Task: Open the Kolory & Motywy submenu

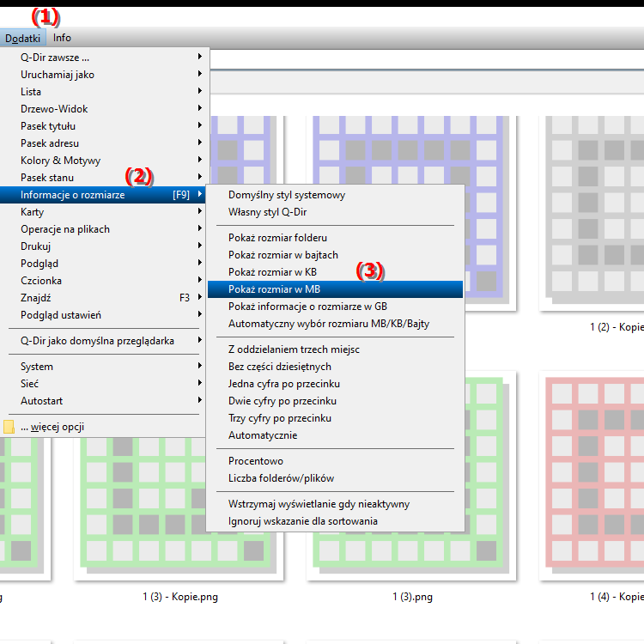Action: [104, 161]
